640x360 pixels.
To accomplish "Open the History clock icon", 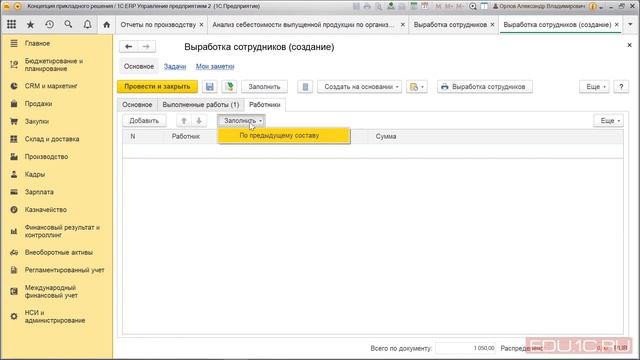I will click(x=49, y=24).
